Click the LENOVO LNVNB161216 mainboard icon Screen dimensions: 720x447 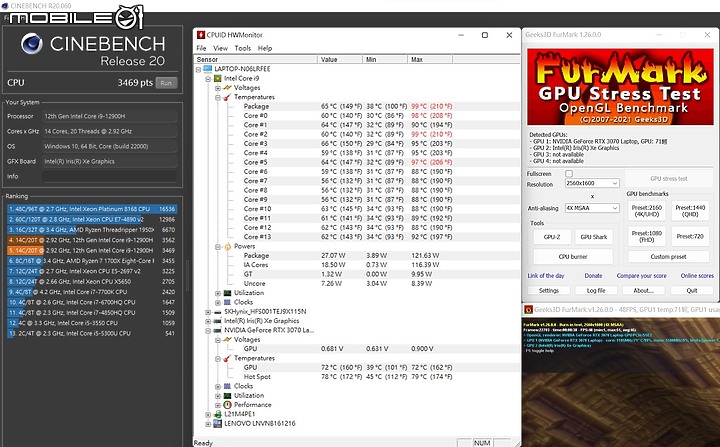pos(218,424)
